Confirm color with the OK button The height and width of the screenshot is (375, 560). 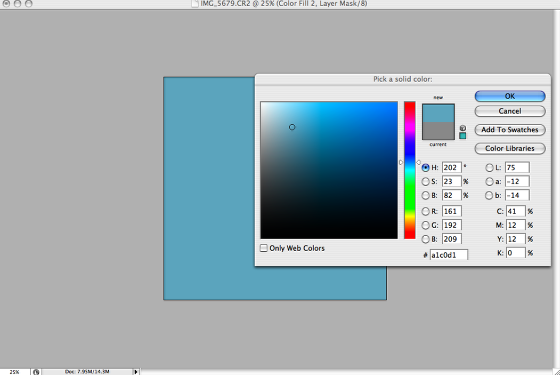click(x=510, y=96)
